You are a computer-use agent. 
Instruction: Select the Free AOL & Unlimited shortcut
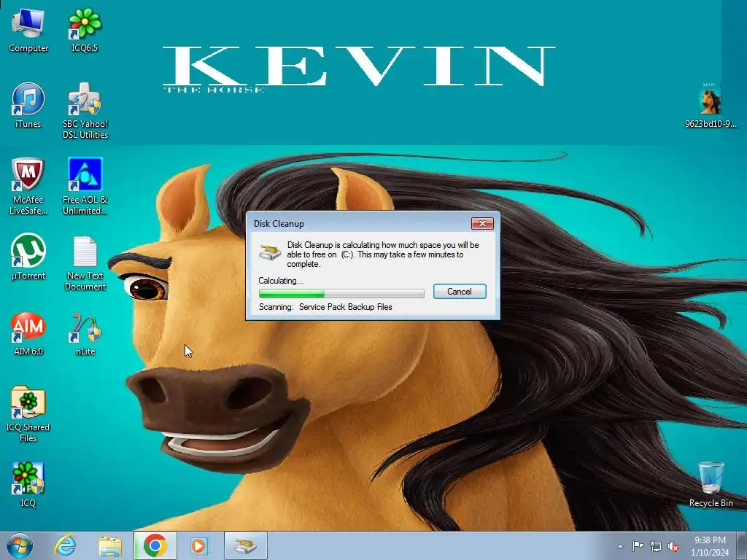tap(85, 186)
